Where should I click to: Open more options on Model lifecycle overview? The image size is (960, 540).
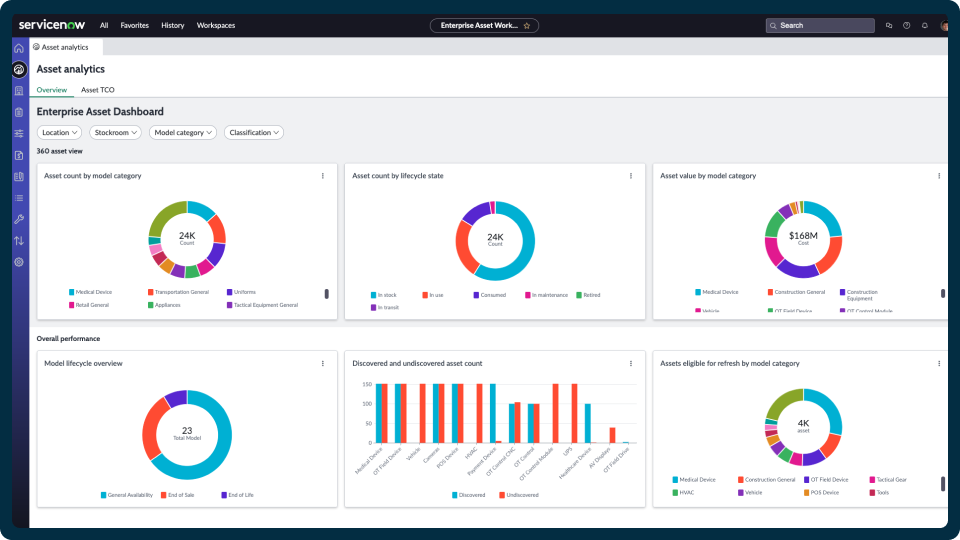point(323,364)
